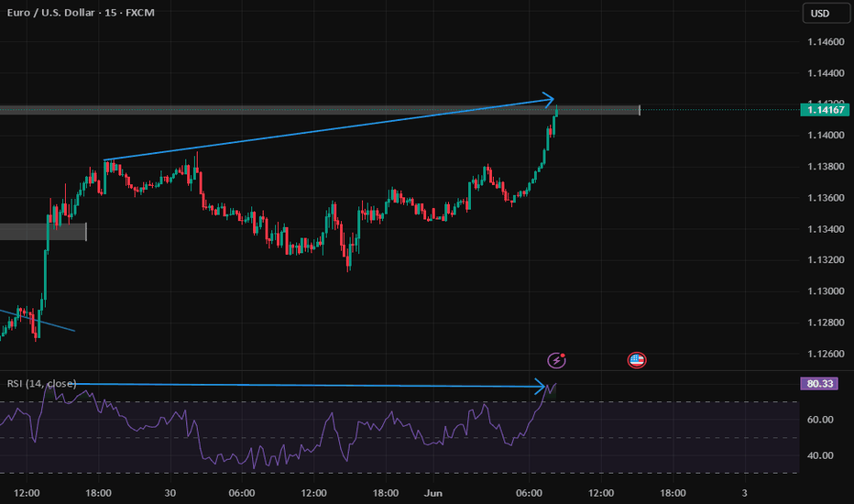The width and height of the screenshot is (854, 504).
Task: Click the 1.13400 price axis label
Action: pos(826,229)
